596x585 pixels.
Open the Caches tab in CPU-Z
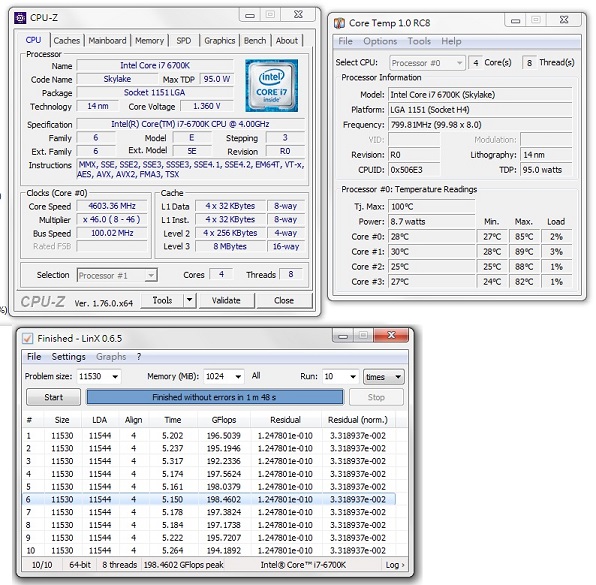click(67, 40)
